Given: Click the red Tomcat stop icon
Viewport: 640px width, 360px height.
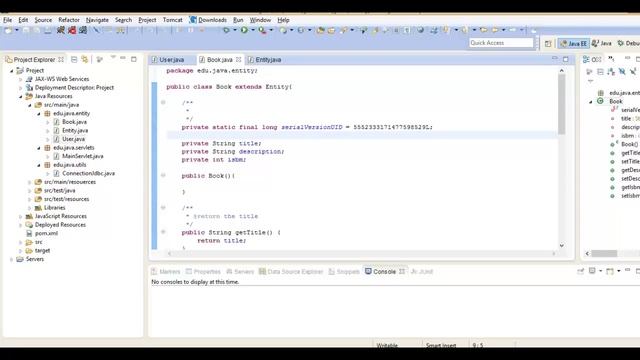Looking at the screenshot, I should 72,30.
